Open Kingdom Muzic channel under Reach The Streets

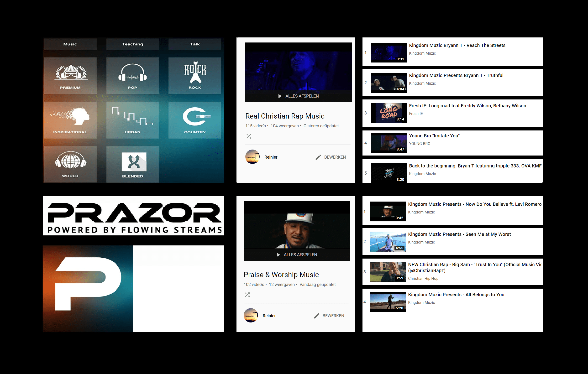pos(422,53)
